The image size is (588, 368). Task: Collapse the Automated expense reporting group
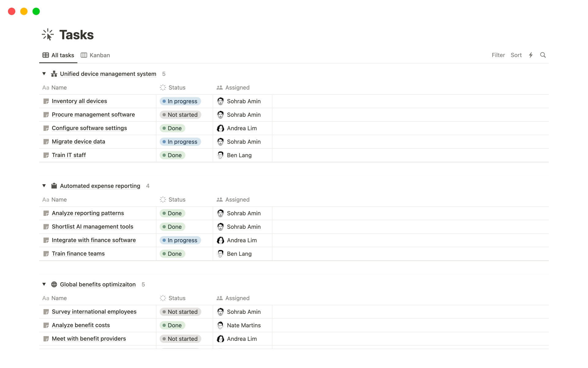click(x=43, y=186)
